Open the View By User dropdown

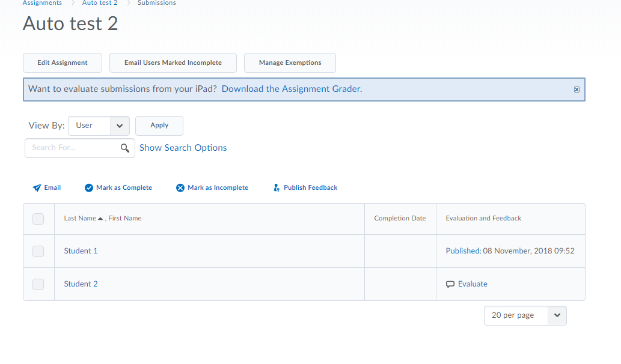click(99, 126)
